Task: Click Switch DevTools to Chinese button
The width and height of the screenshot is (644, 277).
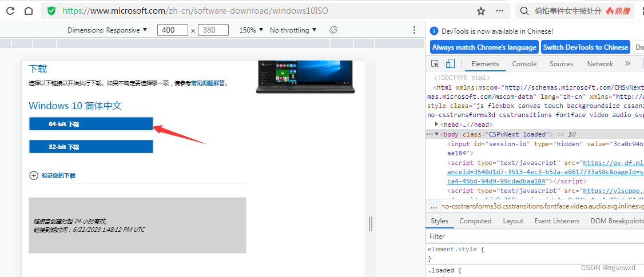Action: pos(585,47)
